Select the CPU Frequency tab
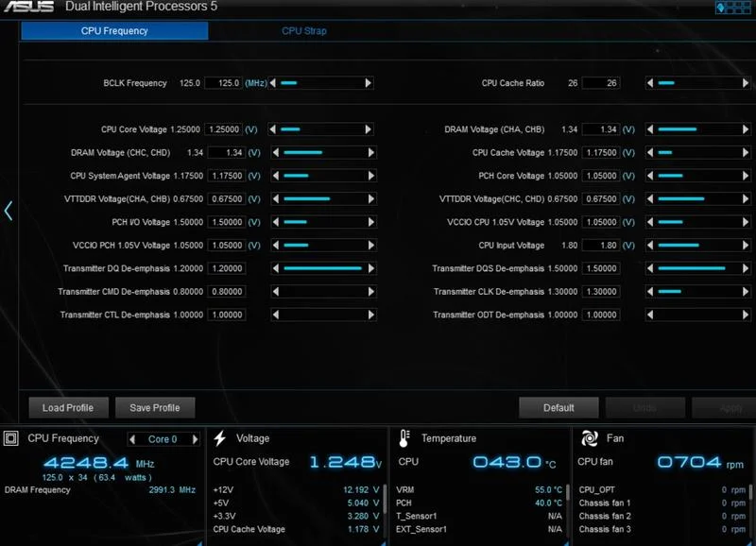This screenshot has width=756, height=546. (x=114, y=31)
